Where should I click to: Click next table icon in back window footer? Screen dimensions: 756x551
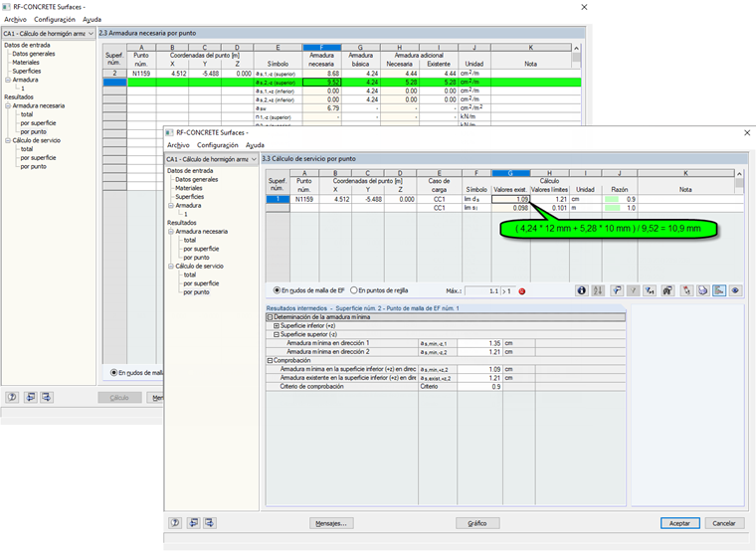coord(47,397)
